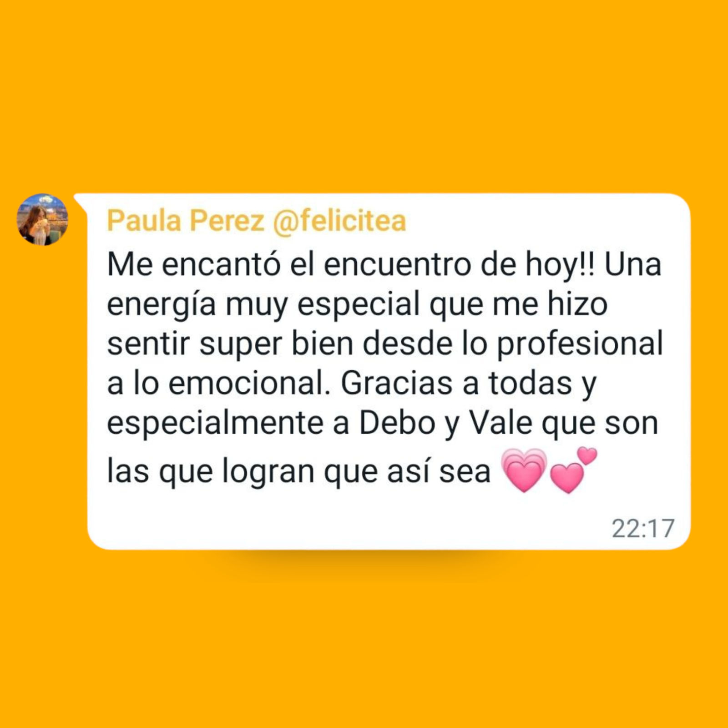Click the two small hearts emoji

tap(573, 470)
